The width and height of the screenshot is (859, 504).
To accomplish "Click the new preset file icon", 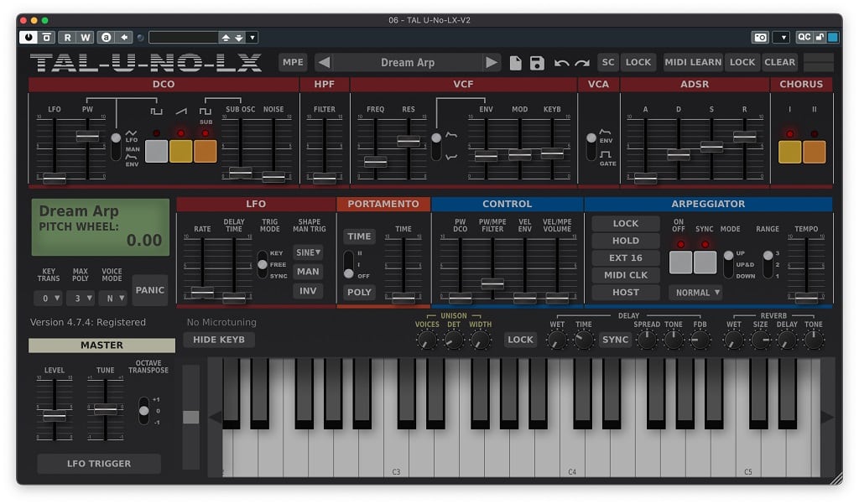I will pyautogui.click(x=516, y=62).
